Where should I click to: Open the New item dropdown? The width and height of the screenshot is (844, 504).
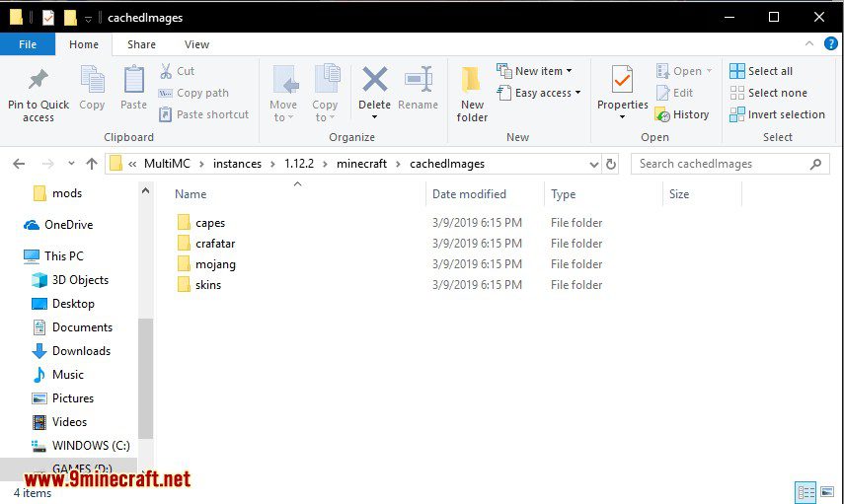[x=534, y=71]
